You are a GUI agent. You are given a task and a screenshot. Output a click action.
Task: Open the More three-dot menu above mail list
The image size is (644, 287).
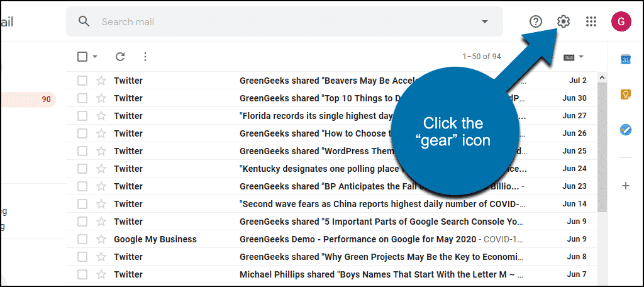coord(145,57)
